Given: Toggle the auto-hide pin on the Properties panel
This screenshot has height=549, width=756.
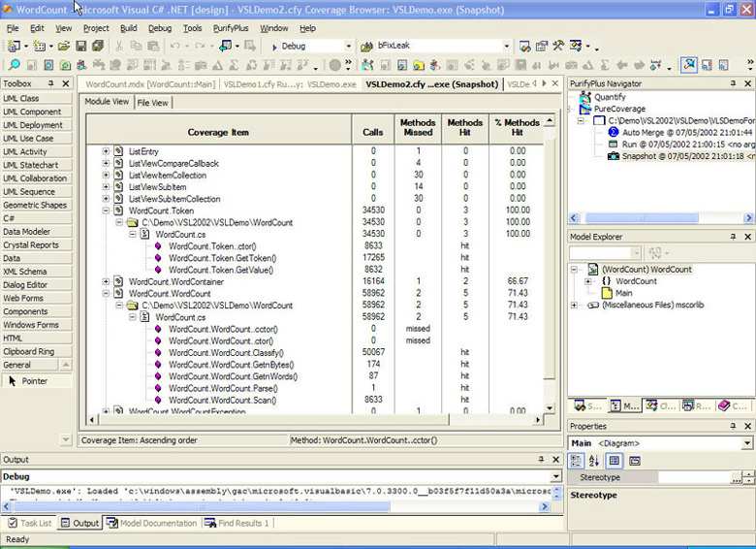Looking at the screenshot, I should pos(733,426).
